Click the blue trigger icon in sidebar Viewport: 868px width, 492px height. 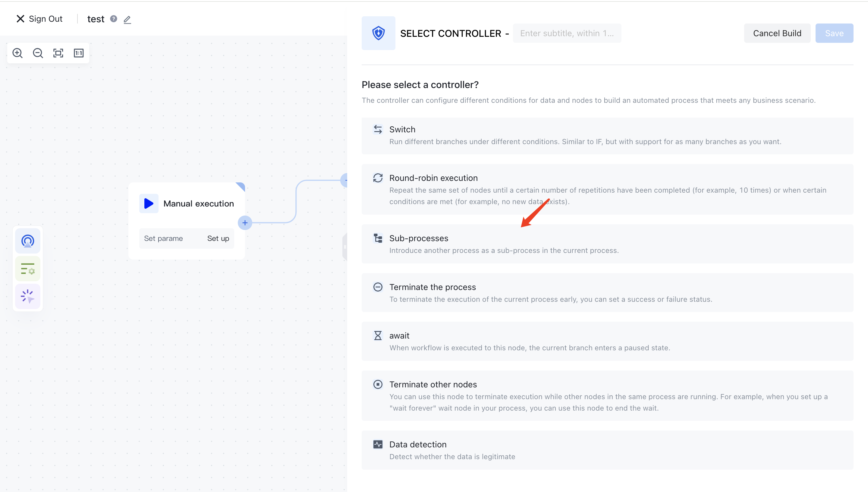(x=28, y=241)
